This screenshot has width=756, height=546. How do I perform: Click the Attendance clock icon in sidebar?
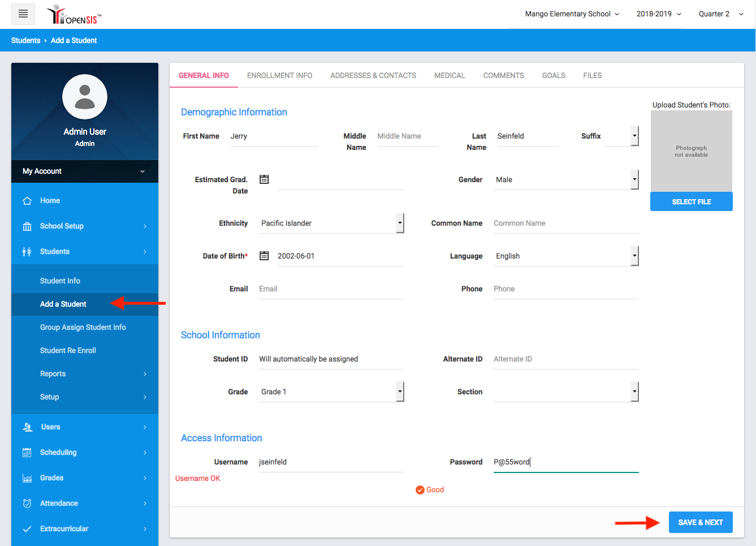tap(27, 504)
